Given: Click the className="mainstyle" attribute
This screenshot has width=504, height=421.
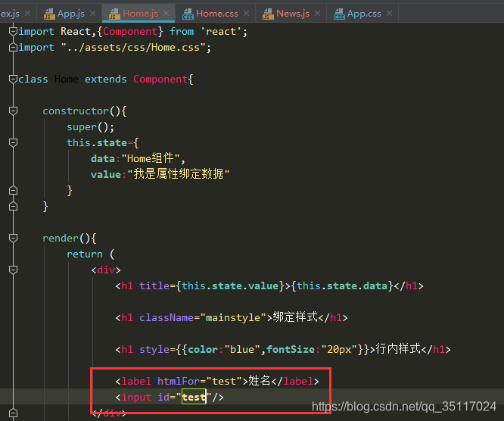Looking at the screenshot, I should [203, 318].
